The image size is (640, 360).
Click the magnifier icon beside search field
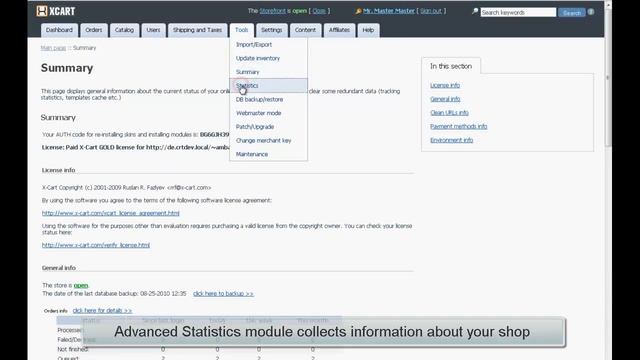[475, 11]
